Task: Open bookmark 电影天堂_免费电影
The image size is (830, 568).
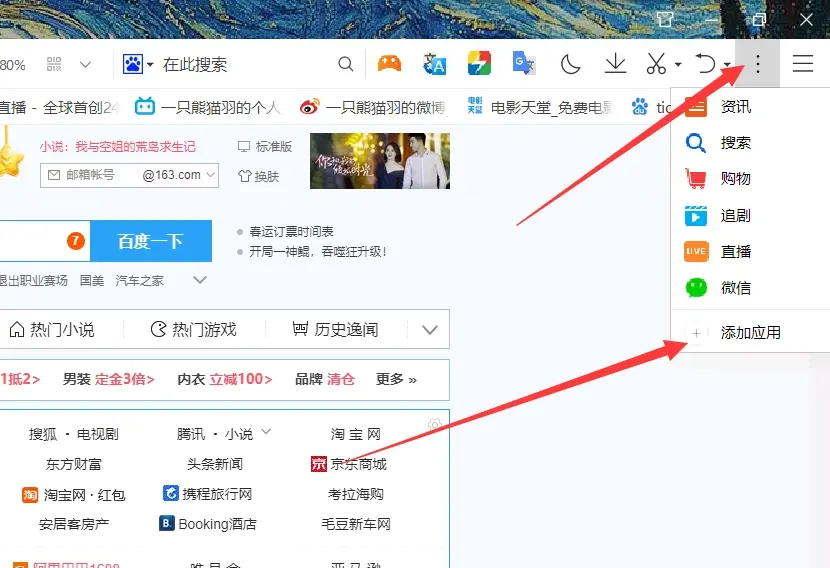Action: (x=540, y=107)
